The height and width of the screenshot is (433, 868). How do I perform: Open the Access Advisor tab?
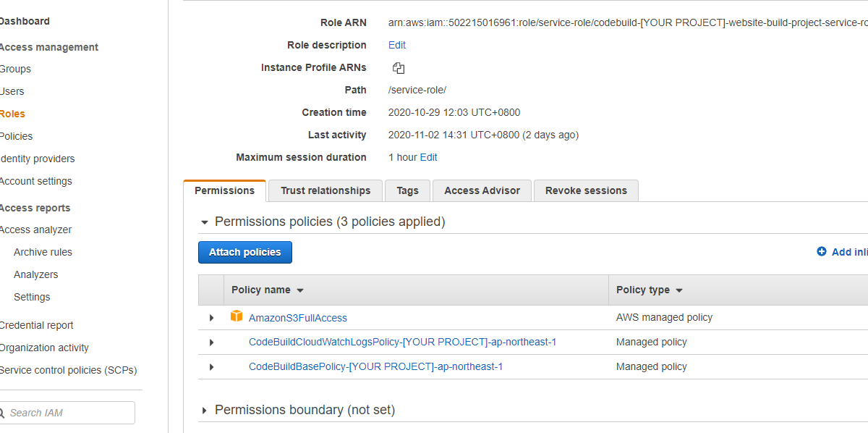[481, 190]
